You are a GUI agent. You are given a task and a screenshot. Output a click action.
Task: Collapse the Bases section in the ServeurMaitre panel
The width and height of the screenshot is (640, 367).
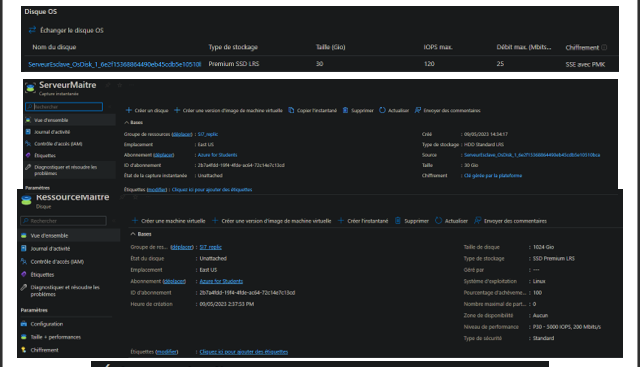[x=133, y=122]
